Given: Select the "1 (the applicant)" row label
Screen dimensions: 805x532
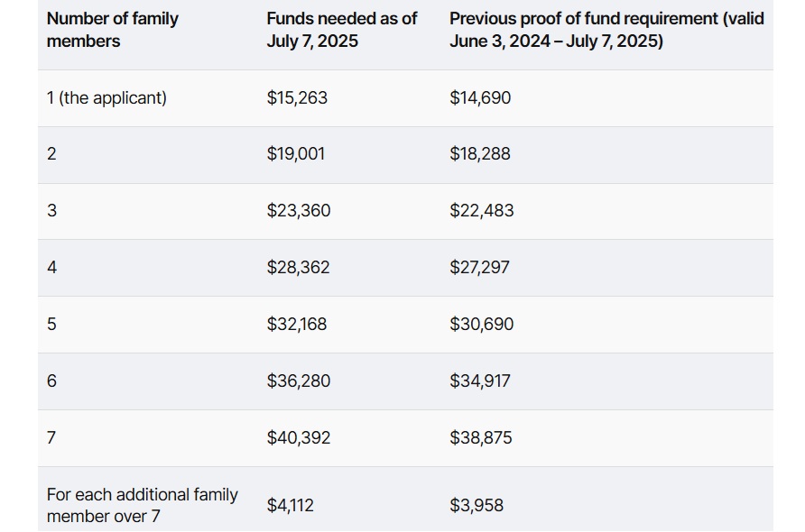Looking at the screenshot, I should [x=106, y=98].
